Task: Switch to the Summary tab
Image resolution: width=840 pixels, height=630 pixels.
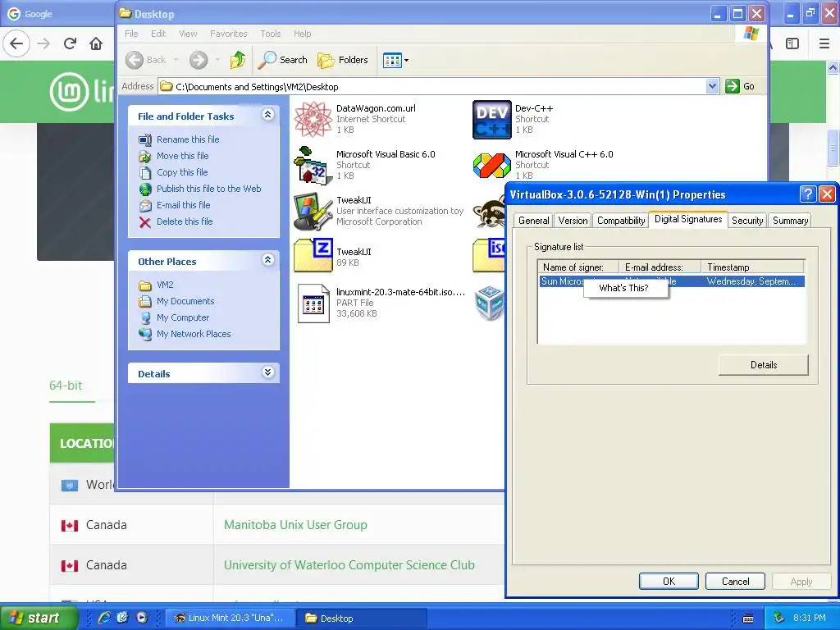Action: tap(790, 221)
